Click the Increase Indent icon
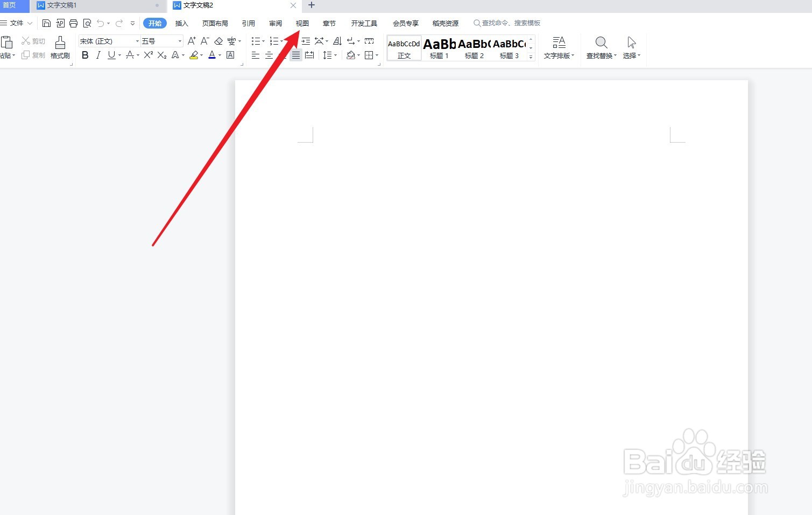This screenshot has width=812, height=515. pyautogui.click(x=306, y=41)
